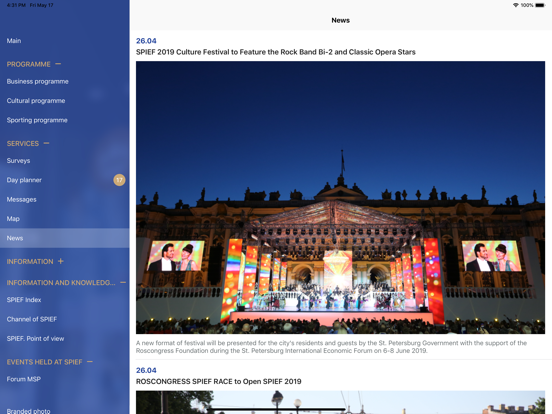Collapse the PROGRAMME section
552x414 pixels.
pos(58,64)
